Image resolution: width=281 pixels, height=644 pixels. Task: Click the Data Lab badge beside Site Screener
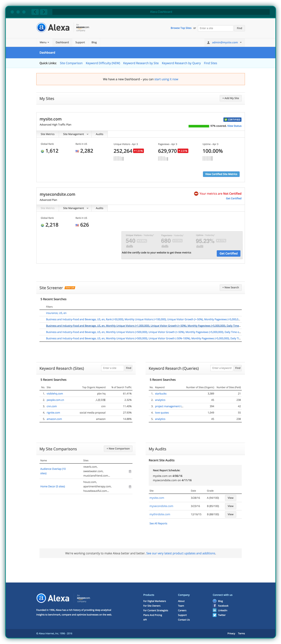(x=70, y=288)
